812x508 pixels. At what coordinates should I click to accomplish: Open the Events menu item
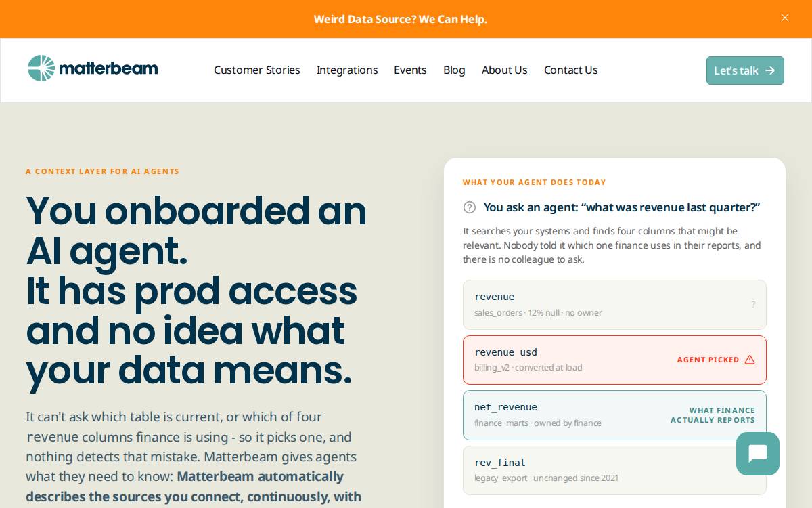click(410, 70)
